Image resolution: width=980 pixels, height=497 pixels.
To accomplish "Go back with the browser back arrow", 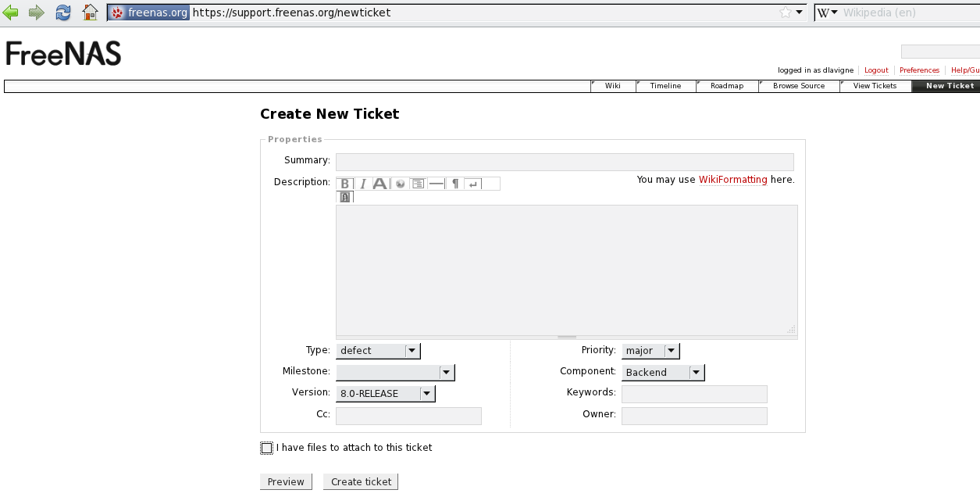I will click(x=11, y=12).
